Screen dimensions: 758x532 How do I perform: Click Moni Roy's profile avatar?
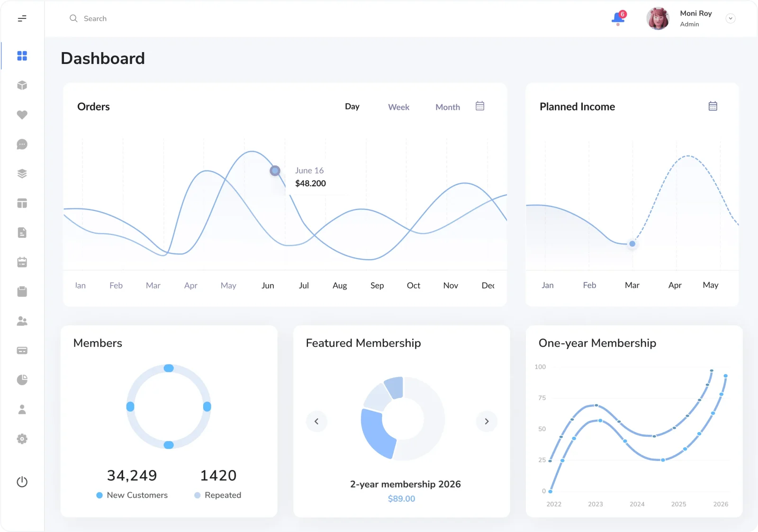[x=658, y=18]
